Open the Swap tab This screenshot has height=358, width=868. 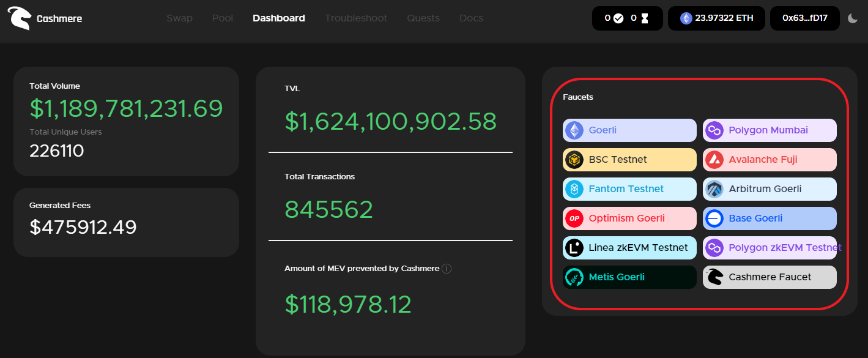pos(179,18)
